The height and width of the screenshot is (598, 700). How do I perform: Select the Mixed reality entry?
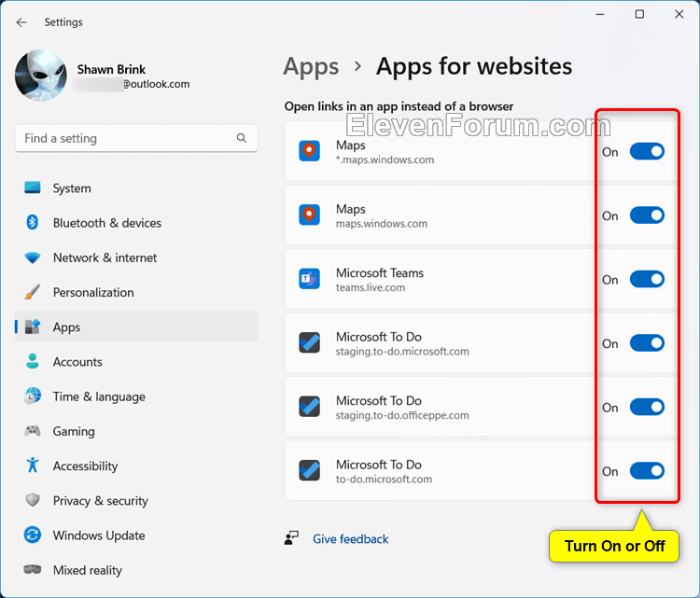tap(136, 570)
